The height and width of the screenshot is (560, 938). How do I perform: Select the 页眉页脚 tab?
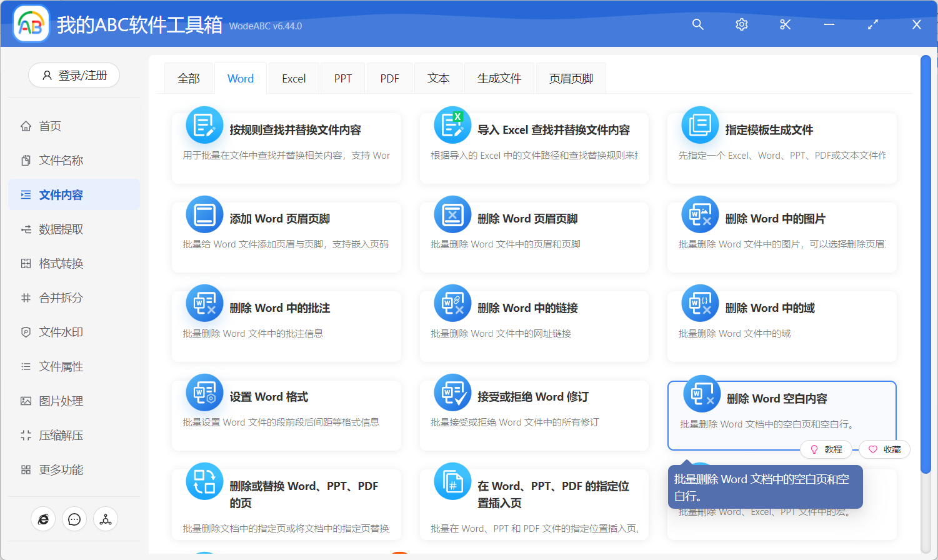tap(570, 77)
